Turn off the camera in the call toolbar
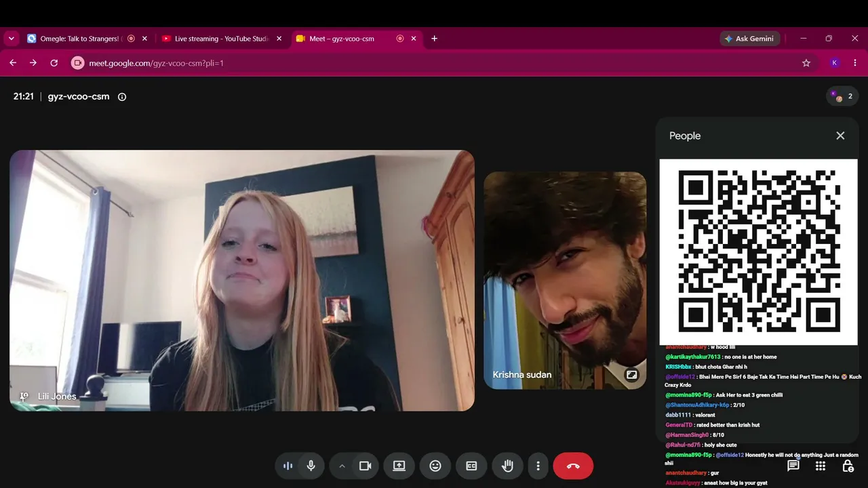868x488 pixels. [x=365, y=466]
